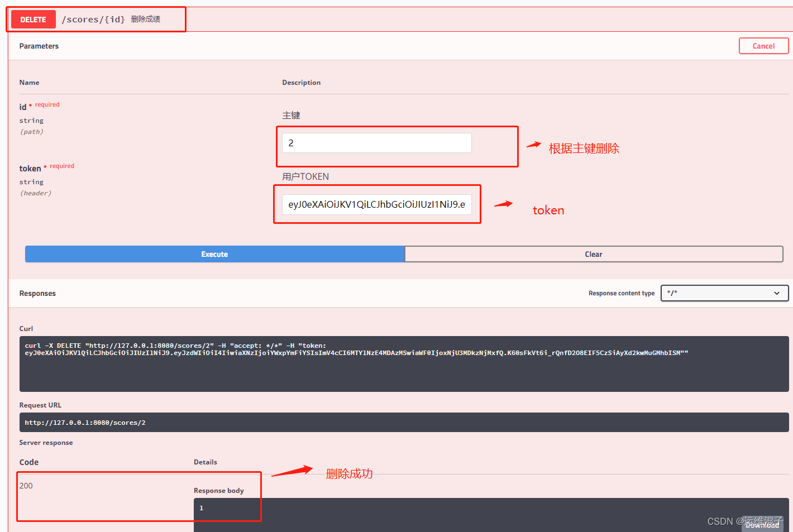
Task: Open the Response content type dropdown
Action: coord(724,293)
